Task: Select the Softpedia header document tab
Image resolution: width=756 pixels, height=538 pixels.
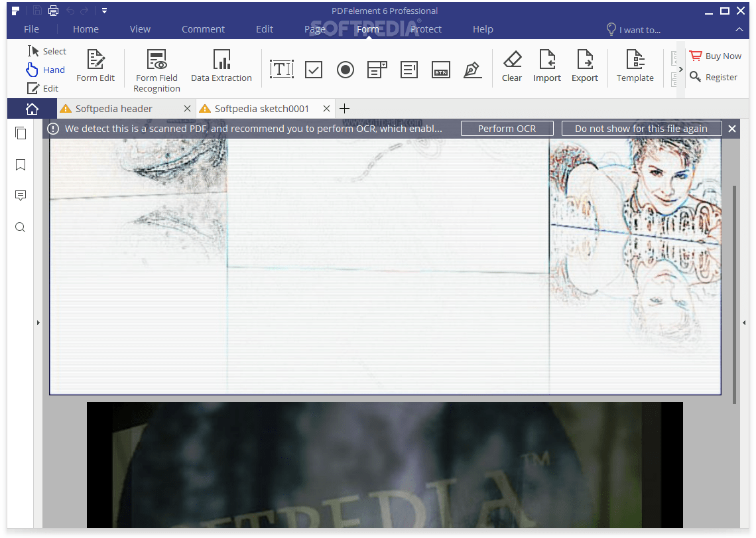Action: coord(114,109)
